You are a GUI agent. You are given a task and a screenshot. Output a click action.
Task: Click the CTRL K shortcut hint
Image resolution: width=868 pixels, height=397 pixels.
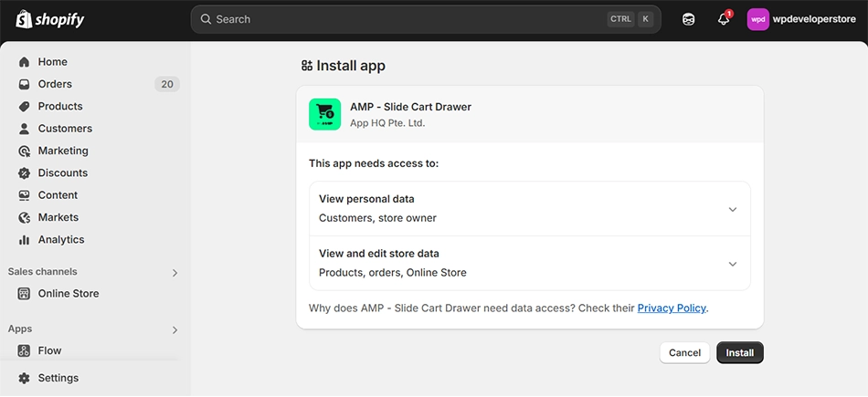click(x=630, y=19)
